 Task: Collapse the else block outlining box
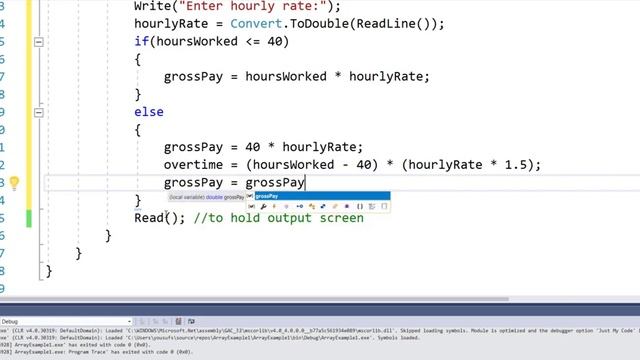pos(38,112)
